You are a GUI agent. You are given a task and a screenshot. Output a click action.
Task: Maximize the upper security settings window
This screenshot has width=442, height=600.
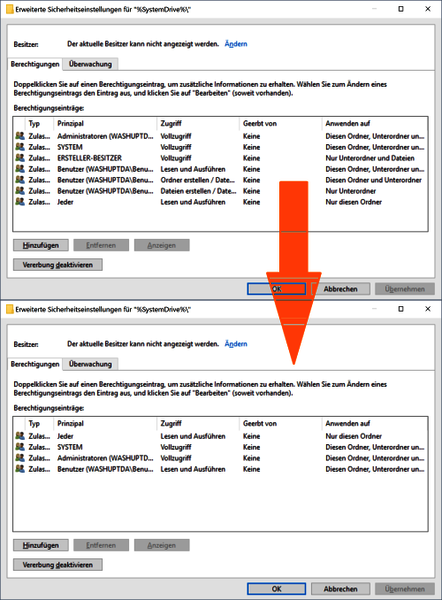401,9
